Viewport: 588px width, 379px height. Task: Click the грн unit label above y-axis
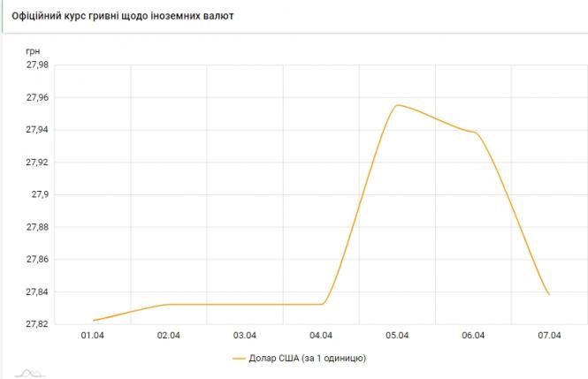(34, 50)
